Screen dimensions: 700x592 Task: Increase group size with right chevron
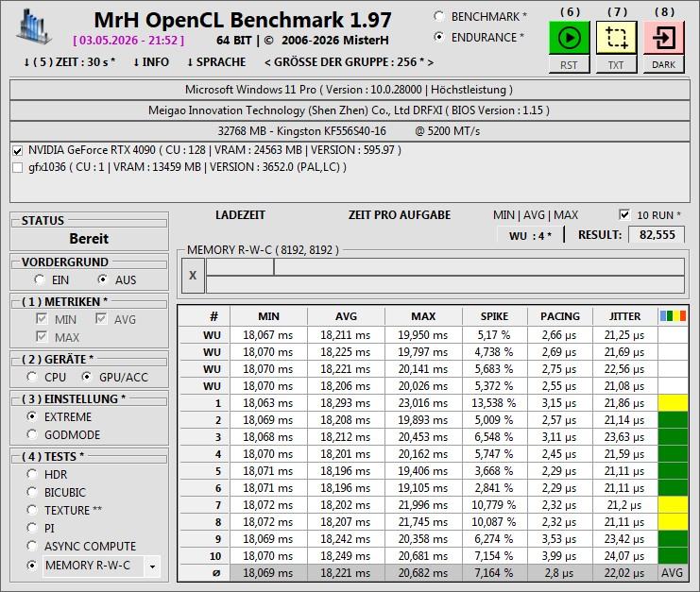click(431, 62)
